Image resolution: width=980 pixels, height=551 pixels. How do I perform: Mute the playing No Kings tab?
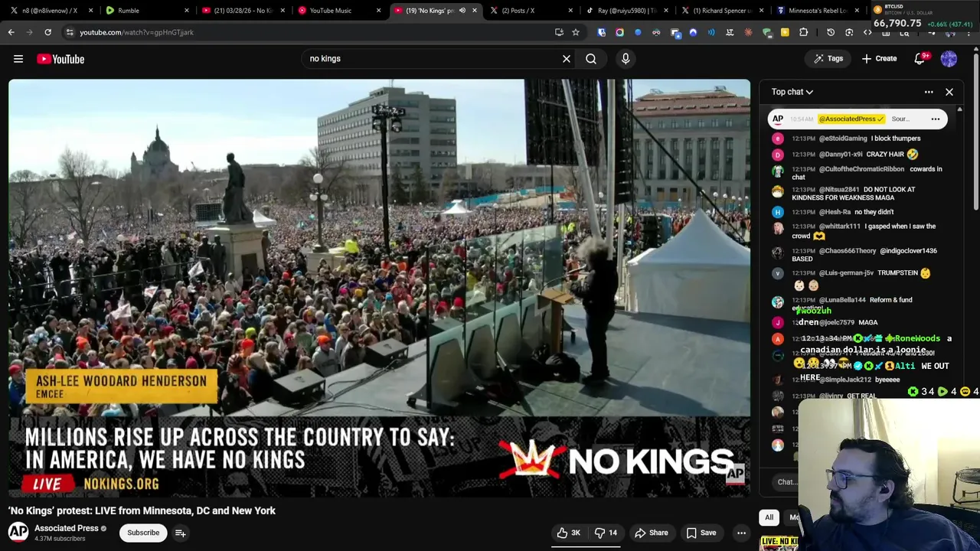point(462,11)
